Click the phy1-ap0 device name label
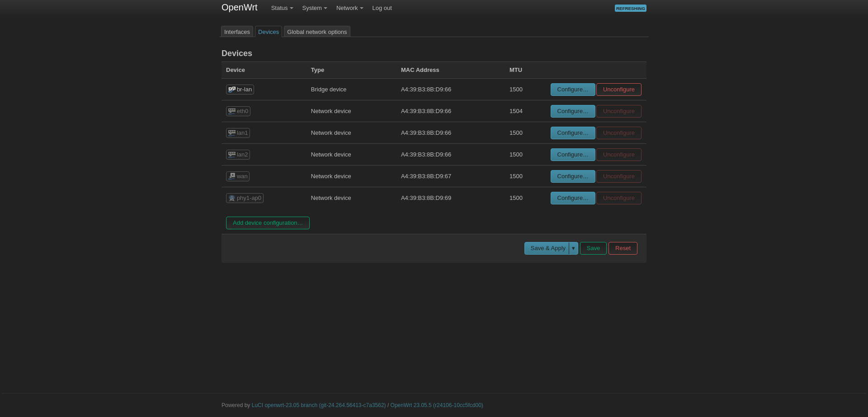Image resolution: width=868 pixels, height=417 pixels. (249, 198)
